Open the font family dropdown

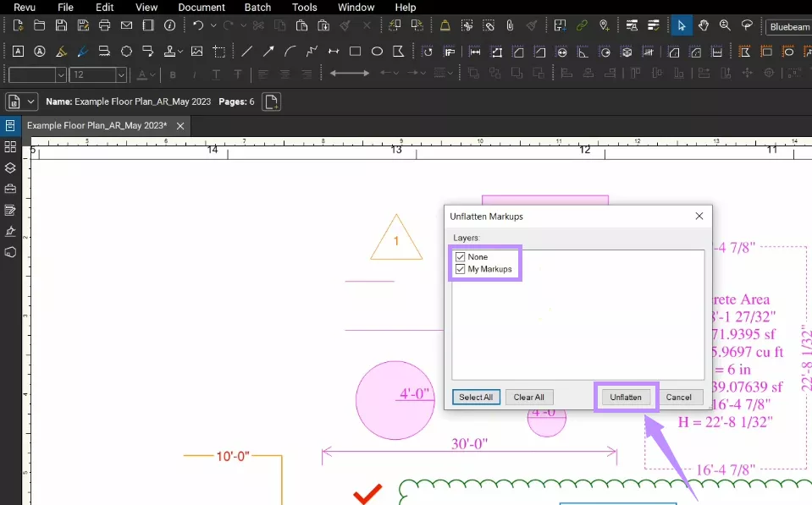click(x=61, y=74)
